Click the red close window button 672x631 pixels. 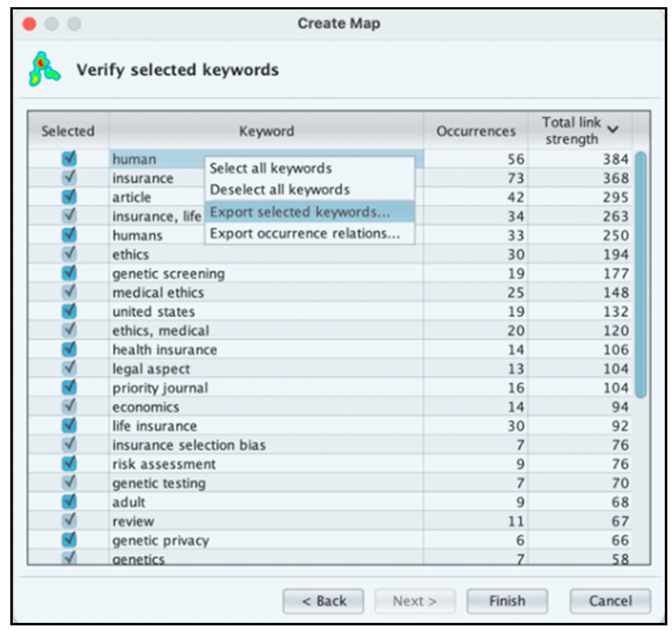point(29,24)
